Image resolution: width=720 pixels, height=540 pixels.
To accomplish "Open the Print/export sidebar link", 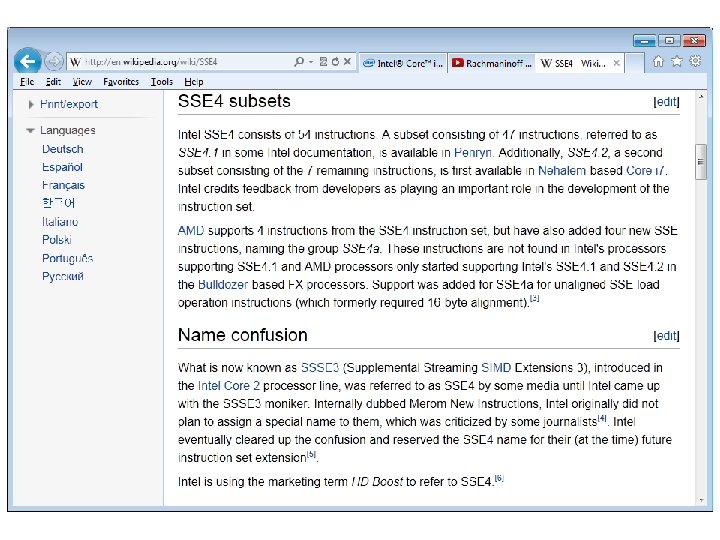I will 69,104.
